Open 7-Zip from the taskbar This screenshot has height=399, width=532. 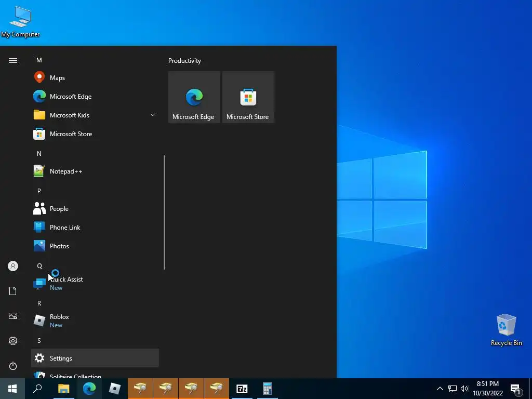click(242, 389)
